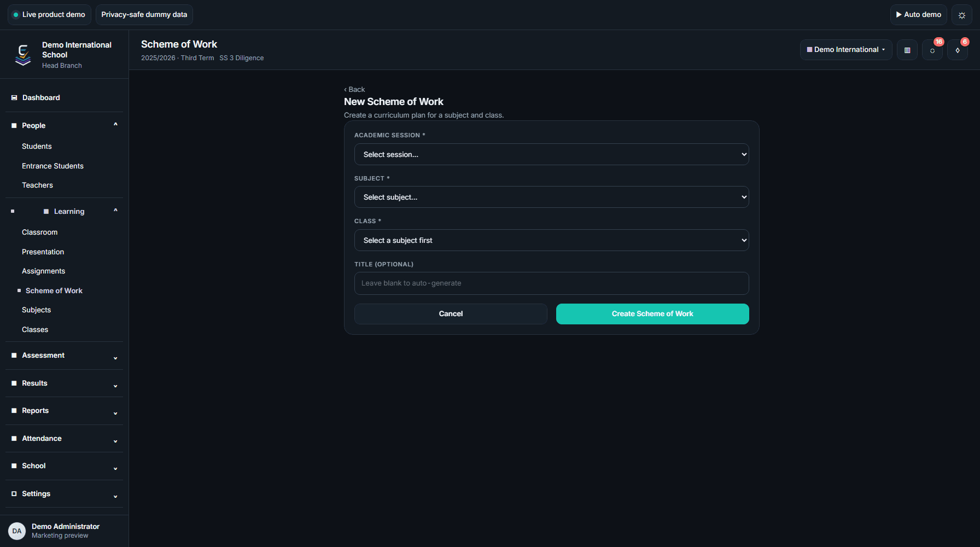Expand the Results sidebar section
The height and width of the screenshot is (547, 980).
pyautogui.click(x=64, y=383)
